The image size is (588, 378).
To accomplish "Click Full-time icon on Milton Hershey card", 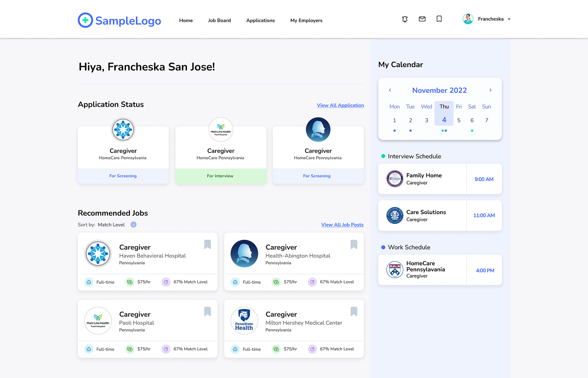I will 235,349.
